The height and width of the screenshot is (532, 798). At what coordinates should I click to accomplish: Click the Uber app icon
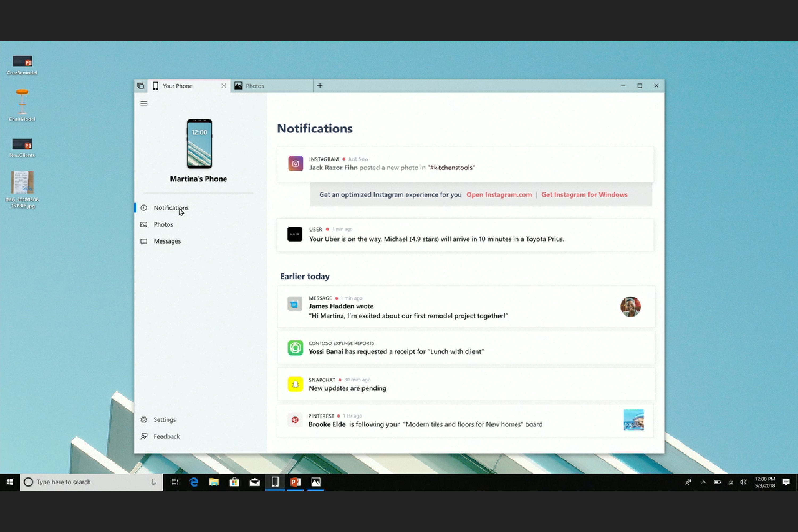point(295,234)
